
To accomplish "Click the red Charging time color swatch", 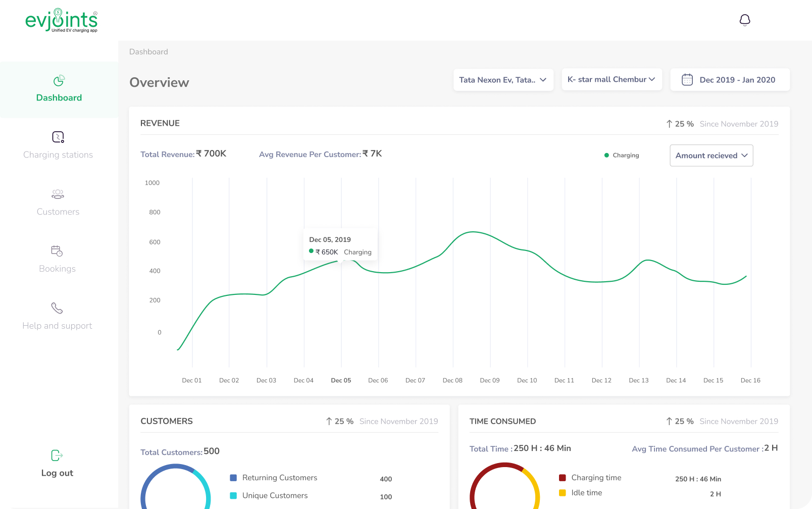I will 563,478.
